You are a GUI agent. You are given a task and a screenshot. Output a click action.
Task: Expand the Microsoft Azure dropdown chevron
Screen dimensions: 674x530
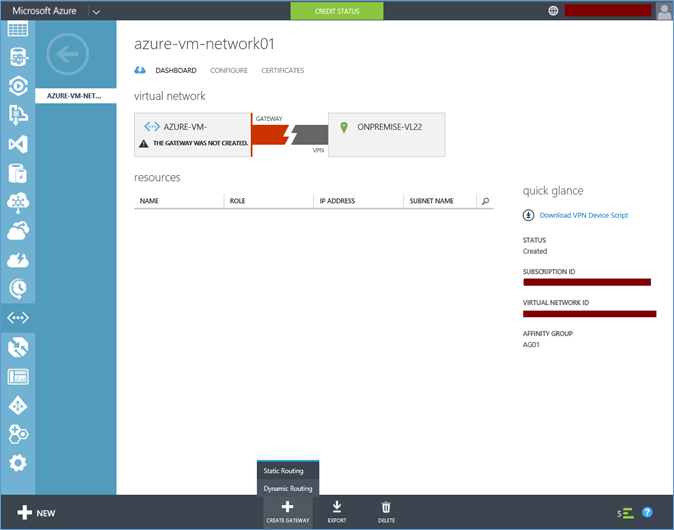coord(96,12)
